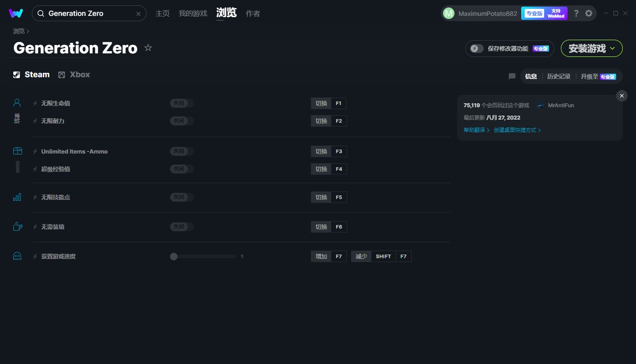Screen dimensions: 636x364
Task: Click the MaximumPotato682 avatar icon
Action: pos(449,13)
